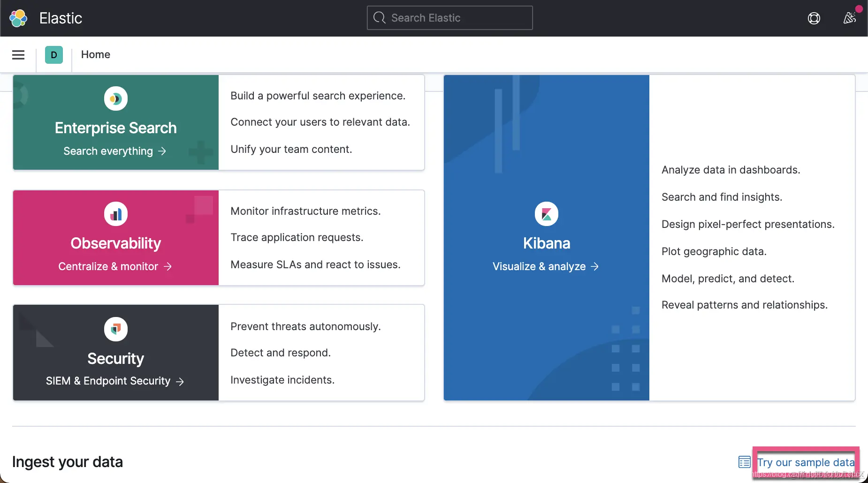Select text Monitor infrastructure metrics

click(306, 211)
